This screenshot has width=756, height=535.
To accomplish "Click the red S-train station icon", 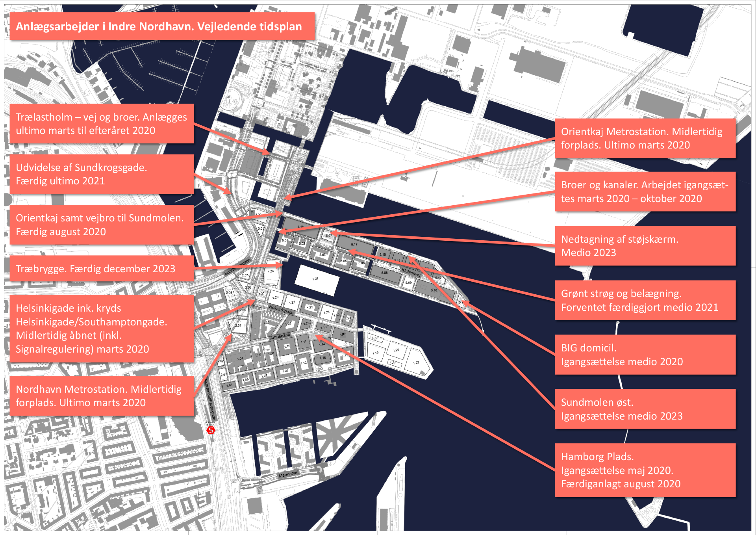I will [211, 430].
